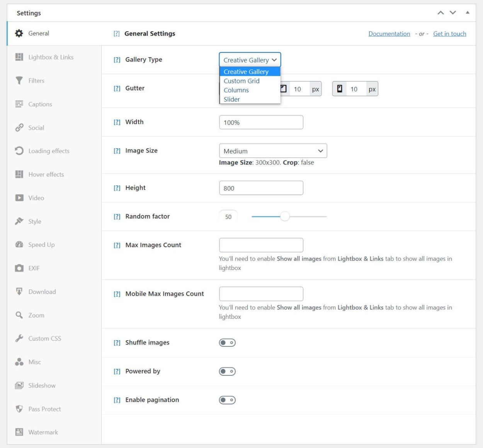
Task: Select the Custom CSS wrench icon
Action: tap(19, 338)
